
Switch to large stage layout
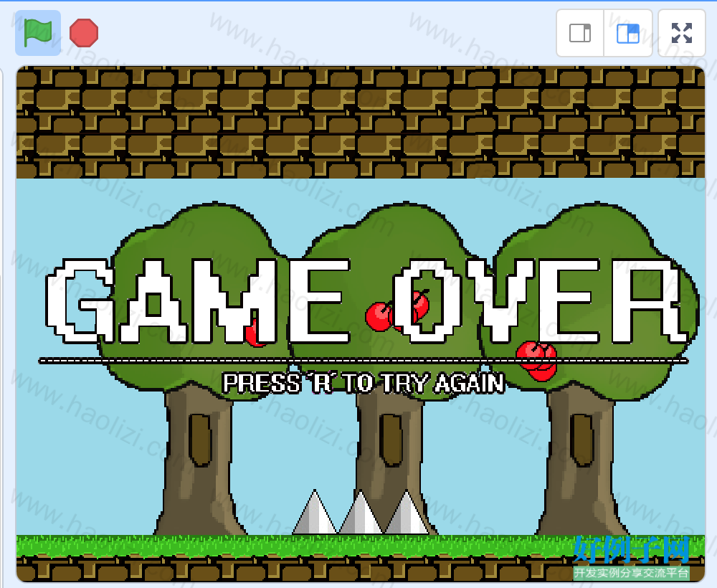(x=628, y=33)
